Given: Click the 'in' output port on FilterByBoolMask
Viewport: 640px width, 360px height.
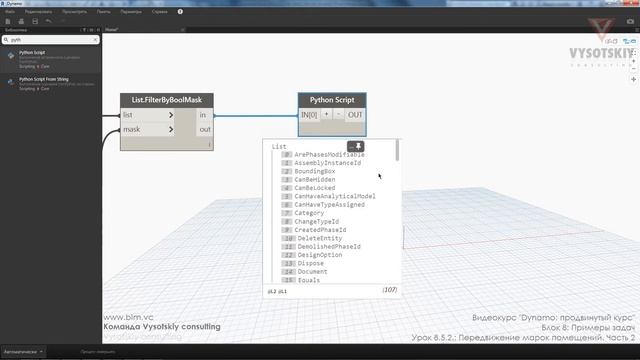Looking at the screenshot, I should pos(204,115).
